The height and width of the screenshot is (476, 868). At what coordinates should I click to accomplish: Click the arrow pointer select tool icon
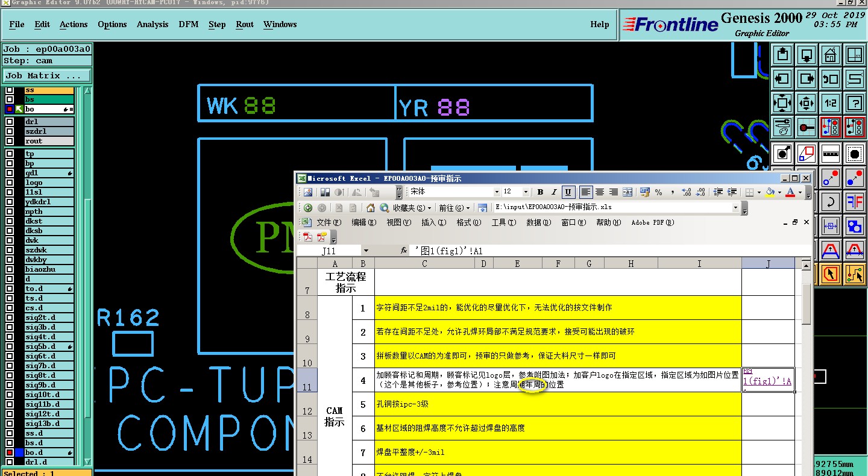(x=831, y=274)
